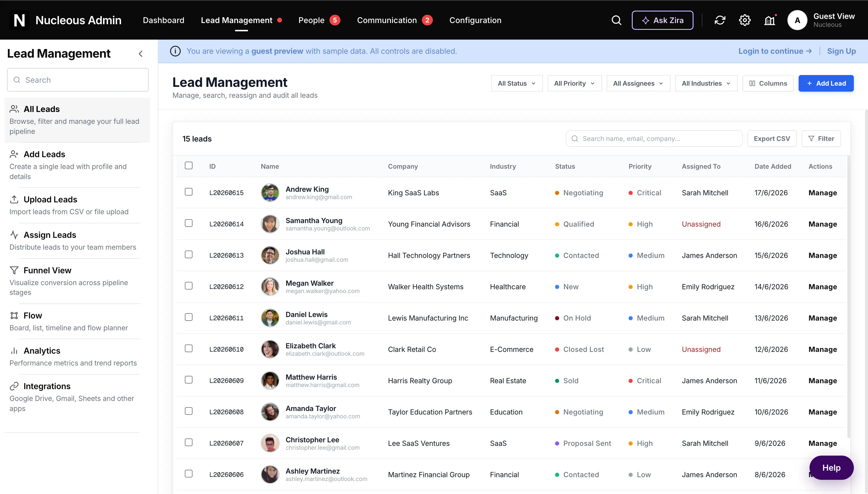This screenshot has width=868, height=494.
Task: Open Funnel View in sidebar
Action: pos(78,281)
